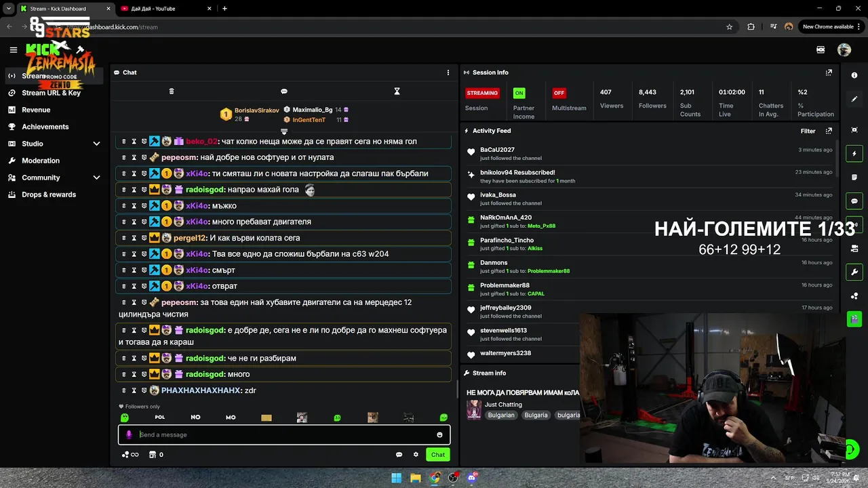Click the green emote at start of emote row
The height and width of the screenshot is (488, 868).
click(125, 418)
